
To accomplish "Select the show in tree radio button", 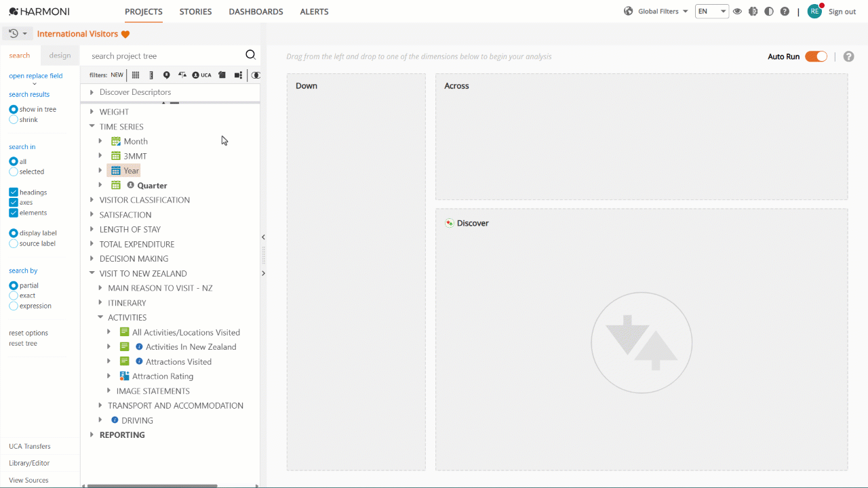I will [x=14, y=109].
